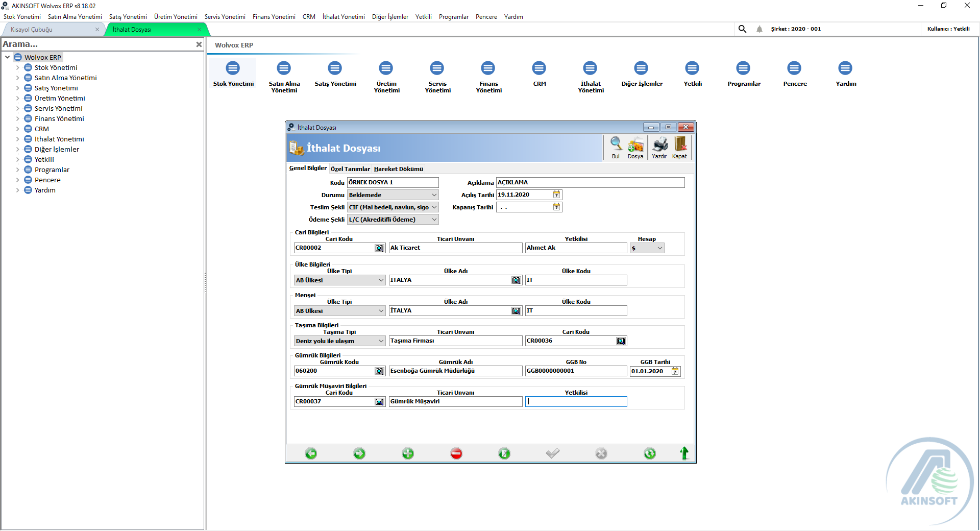Viewport: 980px width, 531px height.
Task: Expand Stok Yönetimi tree node
Action: click(17, 67)
